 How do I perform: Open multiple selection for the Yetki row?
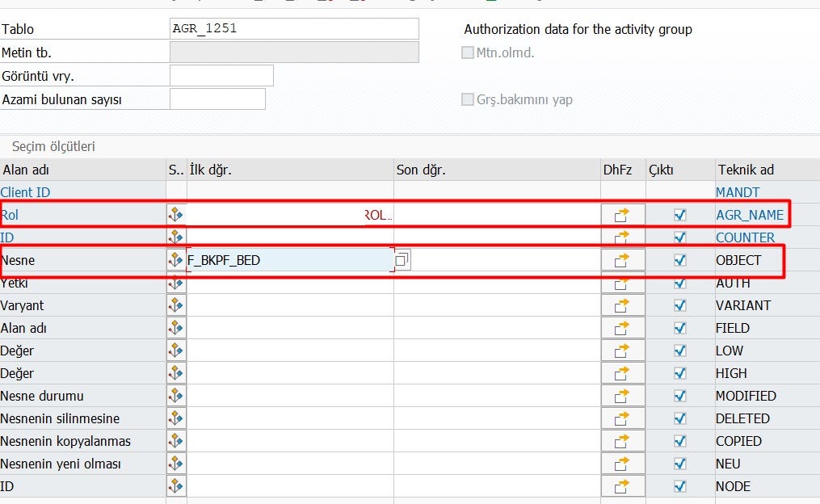pyautogui.click(x=176, y=283)
